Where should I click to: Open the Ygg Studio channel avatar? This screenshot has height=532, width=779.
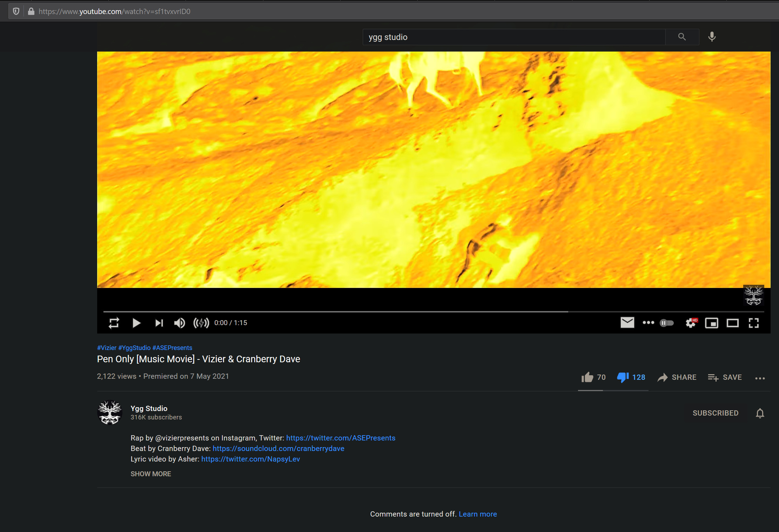point(110,412)
